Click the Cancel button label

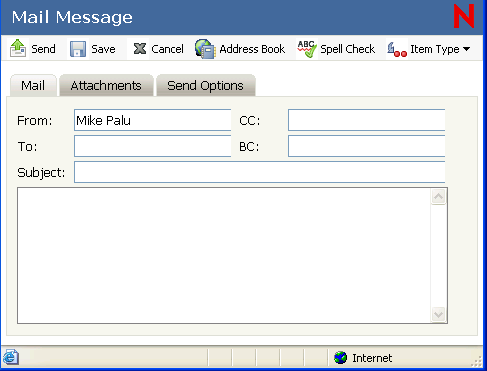(167, 49)
